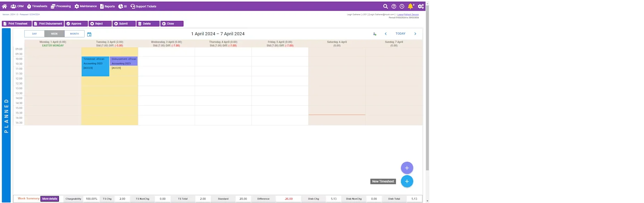Open the Reports menu
This screenshot has height=203, width=644.
[107, 6]
